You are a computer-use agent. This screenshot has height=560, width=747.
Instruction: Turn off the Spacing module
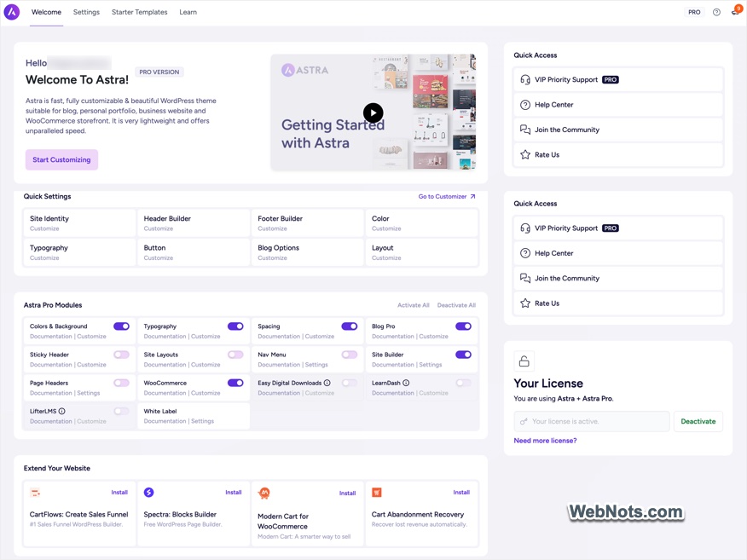click(x=350, y=326)
